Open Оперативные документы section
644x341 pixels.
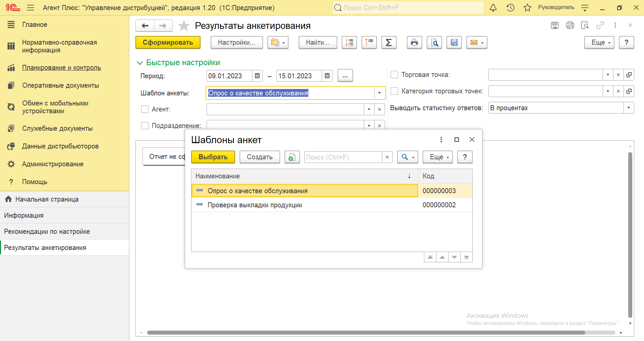coord(60,85)
